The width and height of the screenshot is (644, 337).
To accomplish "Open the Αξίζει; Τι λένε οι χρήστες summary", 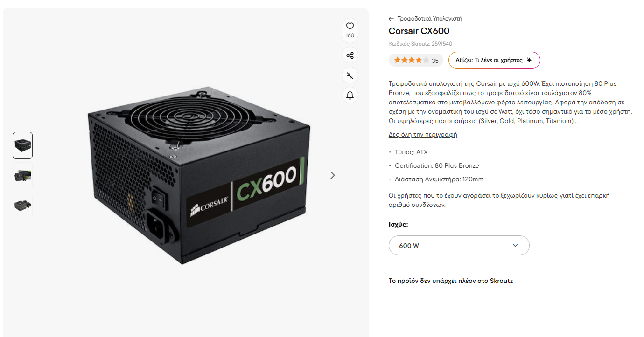I will click(x=494, y=60).
